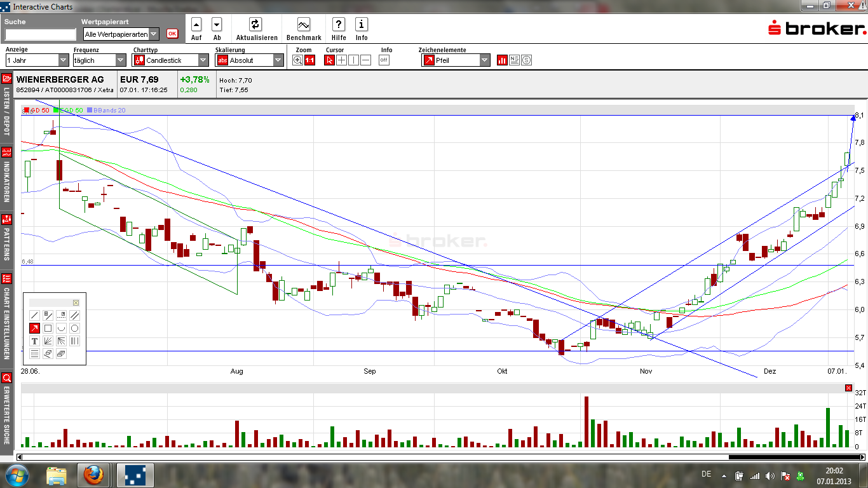Expand the Charttyp Candlestick dropdown

pos(170,60)
